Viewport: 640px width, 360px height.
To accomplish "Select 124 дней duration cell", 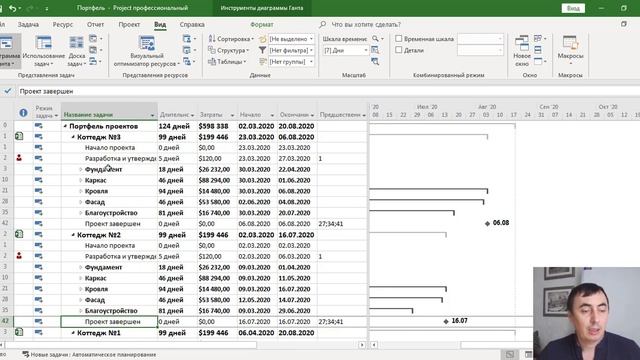I will click(177, 126).
